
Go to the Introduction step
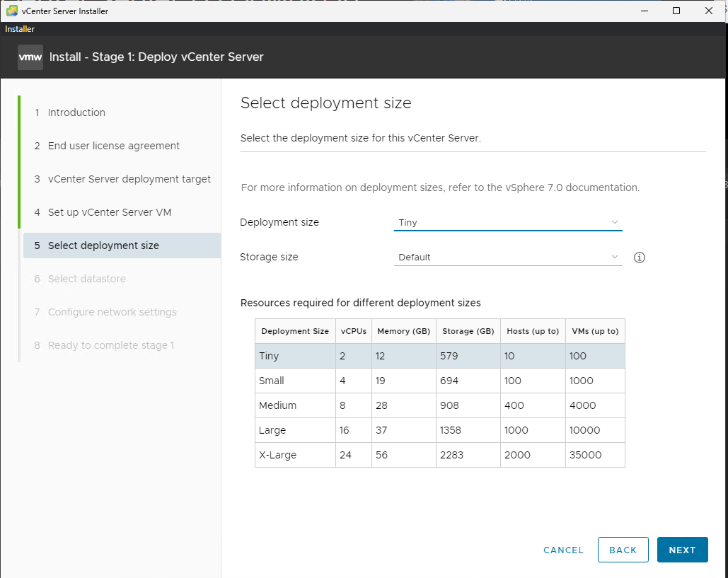point(76,112)
